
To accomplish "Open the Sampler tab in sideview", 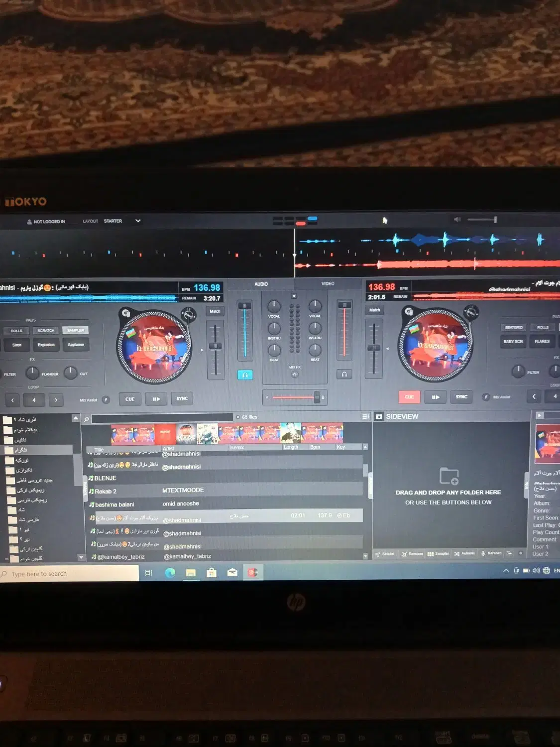I will 439,554.
